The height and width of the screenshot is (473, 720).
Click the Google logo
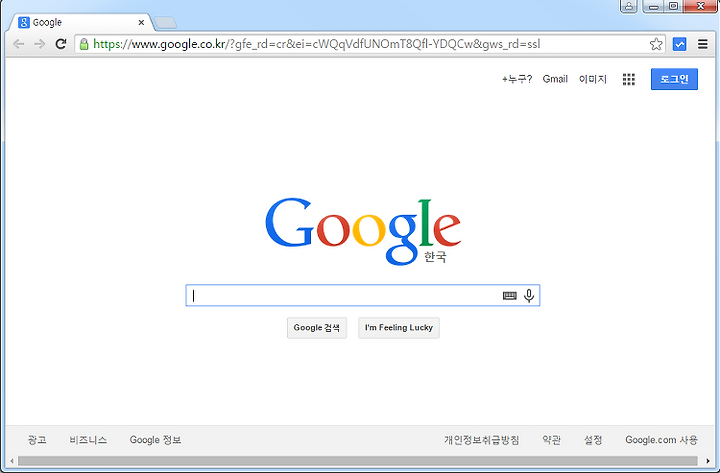[363, 231]
